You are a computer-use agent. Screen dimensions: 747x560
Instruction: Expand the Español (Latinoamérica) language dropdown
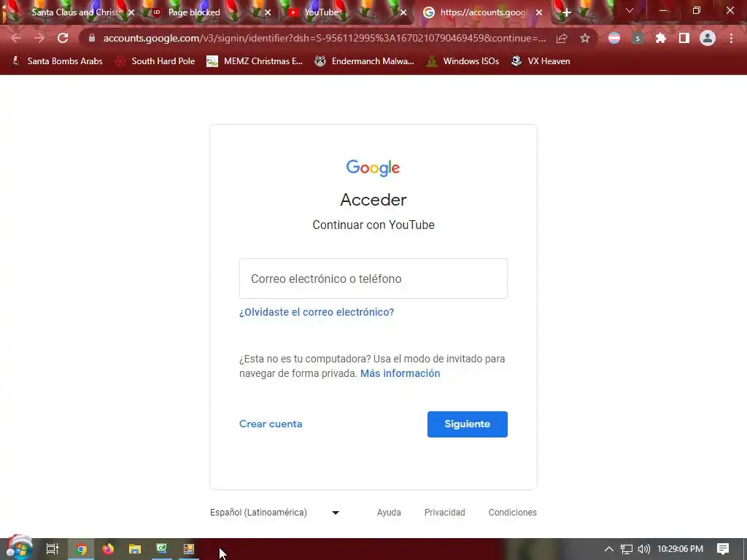coord(275,513)
